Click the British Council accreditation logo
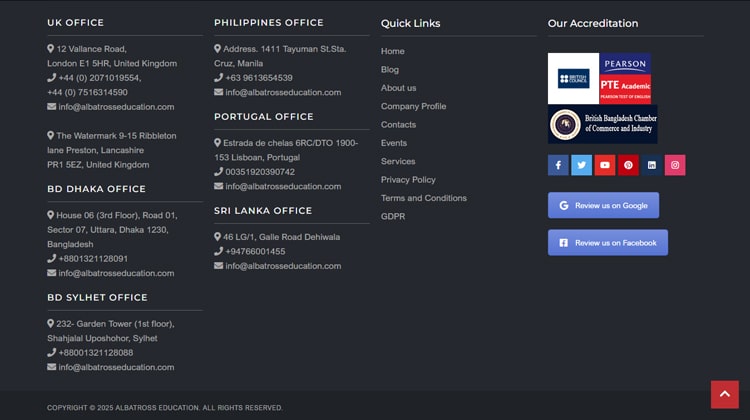 tap(574, 79)
